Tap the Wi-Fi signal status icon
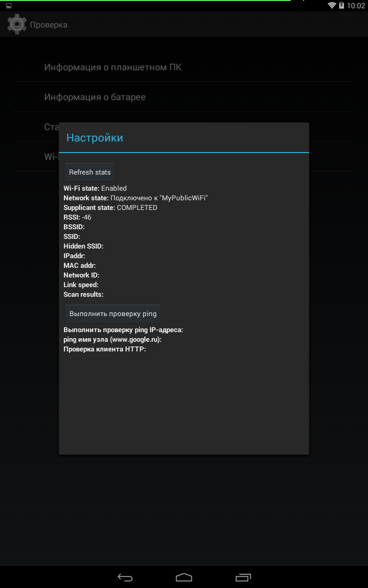This screenshot has height=588, width=368. (x=332, y=6)
